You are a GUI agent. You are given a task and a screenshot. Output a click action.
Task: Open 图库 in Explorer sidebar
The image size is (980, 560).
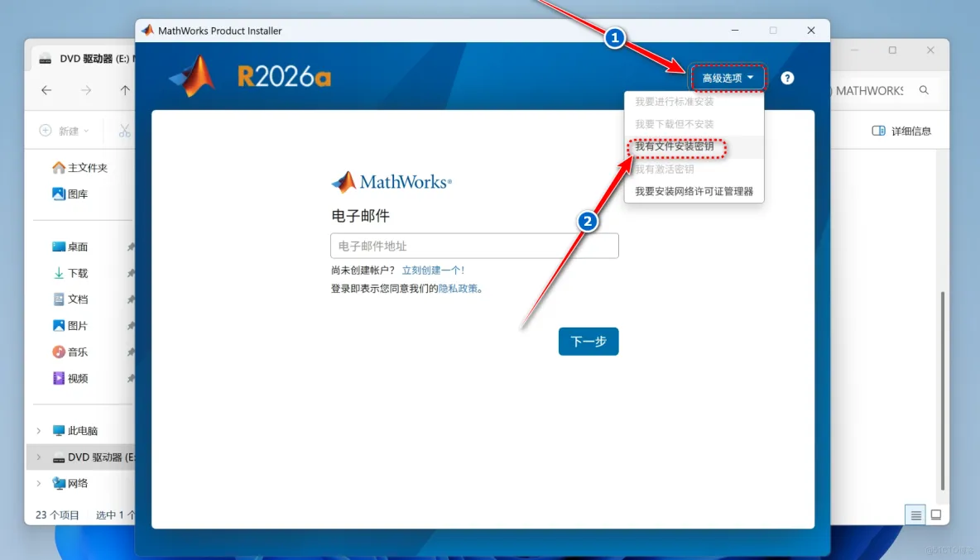[x=70, y=194]
